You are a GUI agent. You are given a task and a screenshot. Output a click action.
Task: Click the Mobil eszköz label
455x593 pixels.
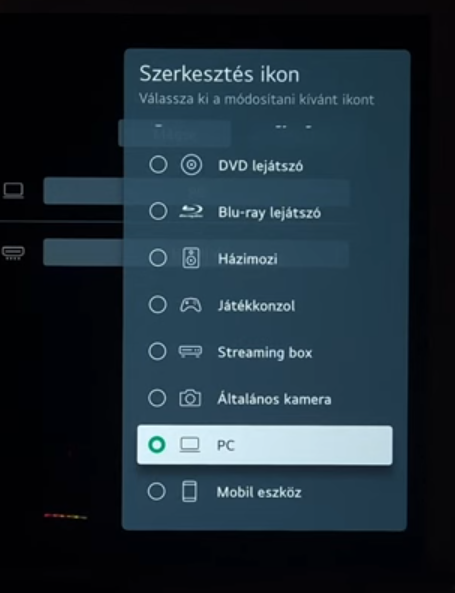pyautogui.click(x=259, y=492)
